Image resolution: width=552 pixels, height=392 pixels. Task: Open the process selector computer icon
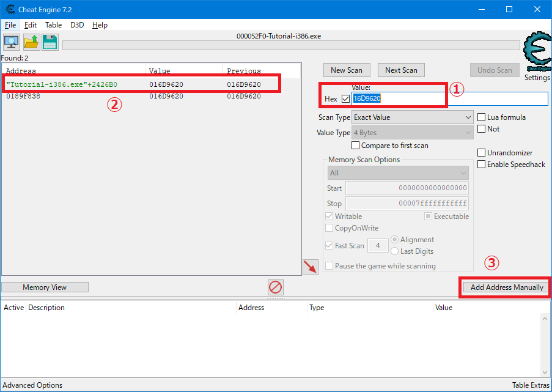[x=12, y=42]
